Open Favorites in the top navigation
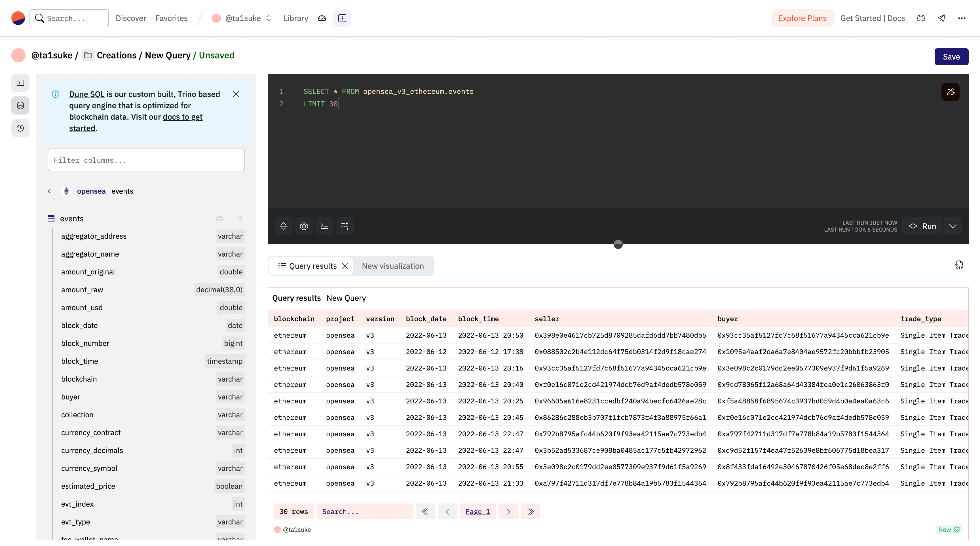The image size is (980, 546). coord(171,18)
